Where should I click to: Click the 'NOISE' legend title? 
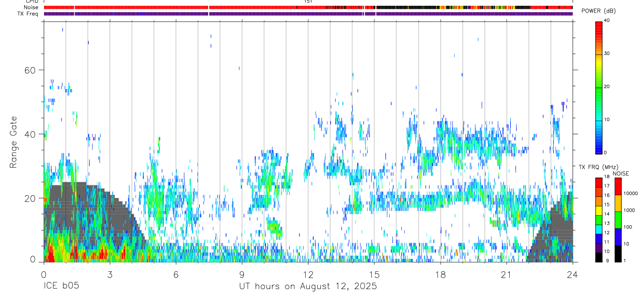(x=621, y=173)
